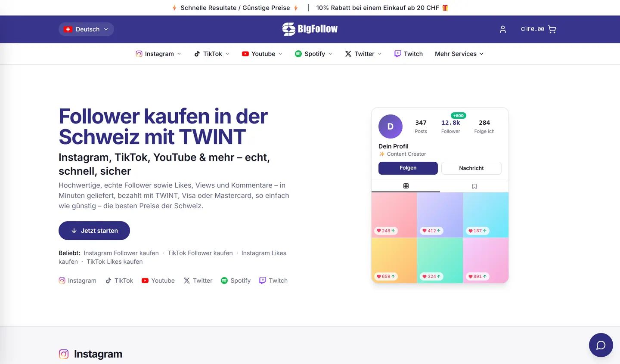Click the X Twitter icon in the nav bar
The image size is (620, 364).
click(348, 54)
